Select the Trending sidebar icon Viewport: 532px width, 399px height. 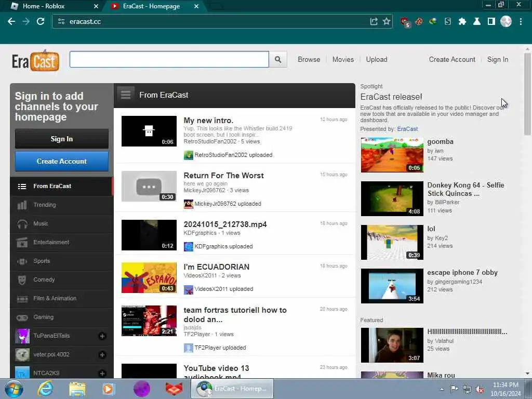point(22,205)
